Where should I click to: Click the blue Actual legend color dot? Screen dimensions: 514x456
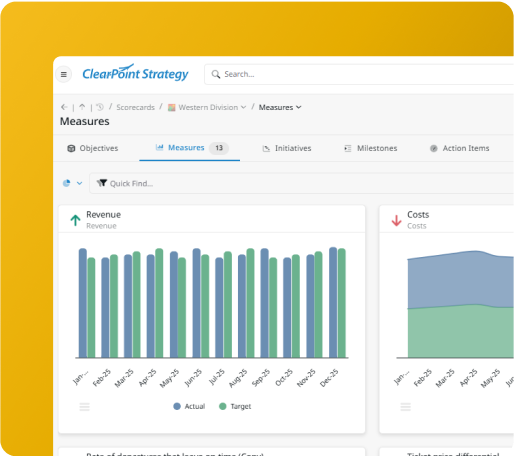(x=177, y=406)
